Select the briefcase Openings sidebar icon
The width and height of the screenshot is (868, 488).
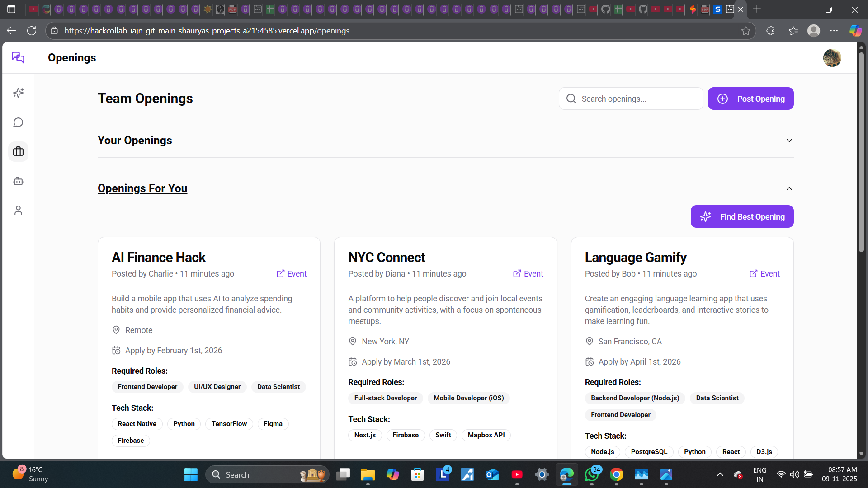18,151
